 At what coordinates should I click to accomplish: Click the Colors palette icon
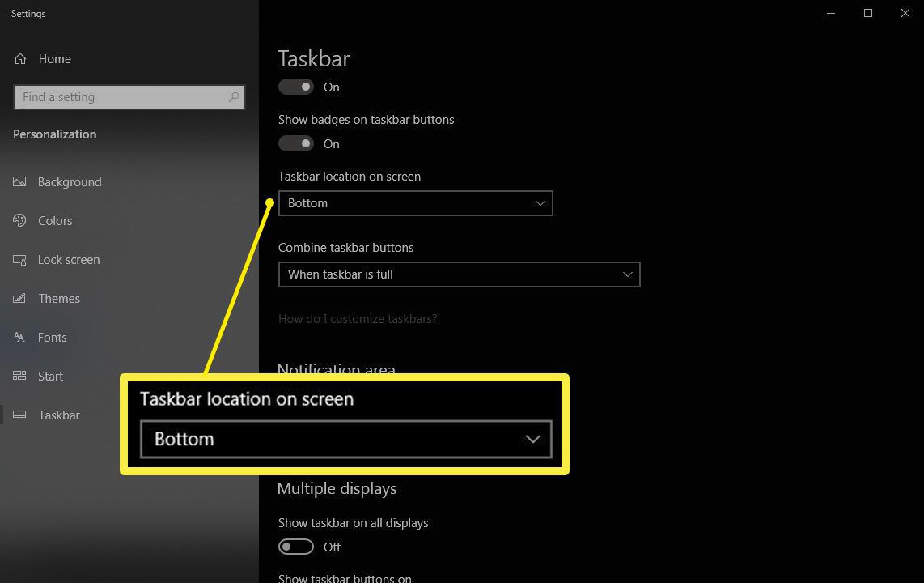(19, 220)
